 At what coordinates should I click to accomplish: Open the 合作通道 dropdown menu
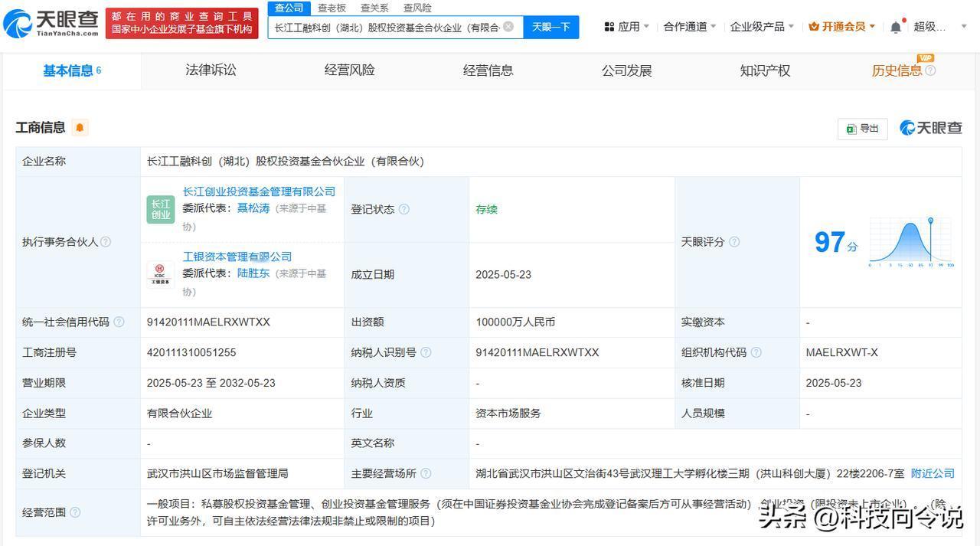pos(690,27)
